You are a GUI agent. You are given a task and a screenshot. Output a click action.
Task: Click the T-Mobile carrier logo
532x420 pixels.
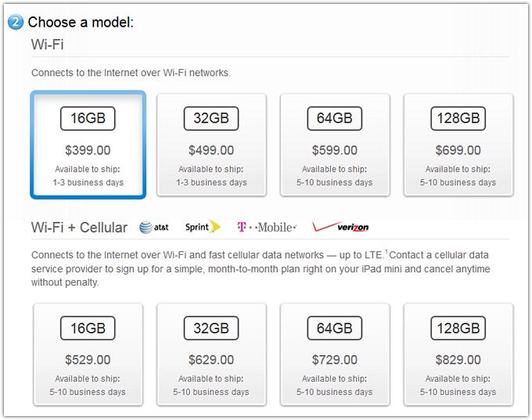[x=267, y=228]
